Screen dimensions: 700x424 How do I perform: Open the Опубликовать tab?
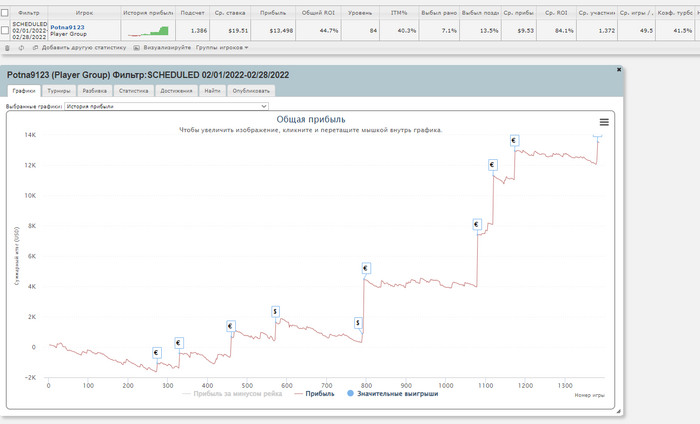[x=251, y=91]
